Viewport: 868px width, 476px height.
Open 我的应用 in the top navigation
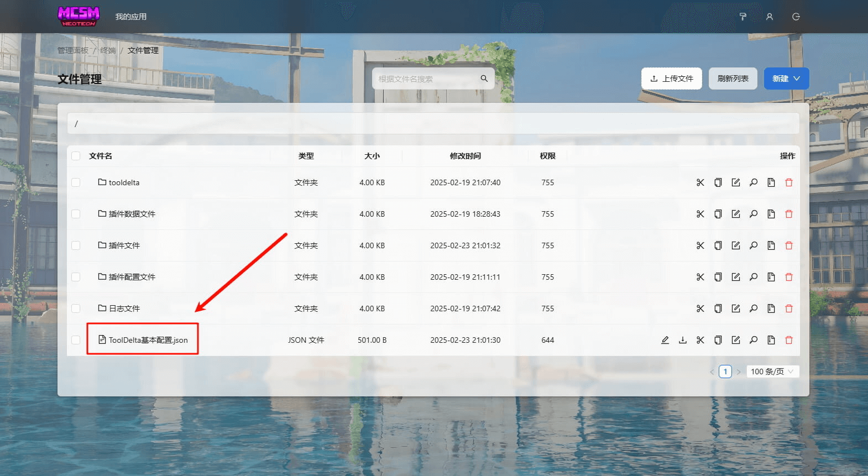click(x=130, y=17)
